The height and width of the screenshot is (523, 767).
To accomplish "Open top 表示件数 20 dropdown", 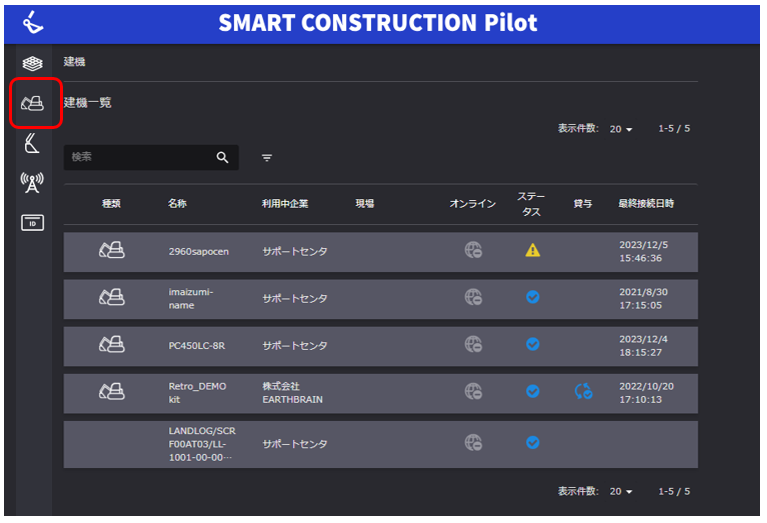I will 621,129.
